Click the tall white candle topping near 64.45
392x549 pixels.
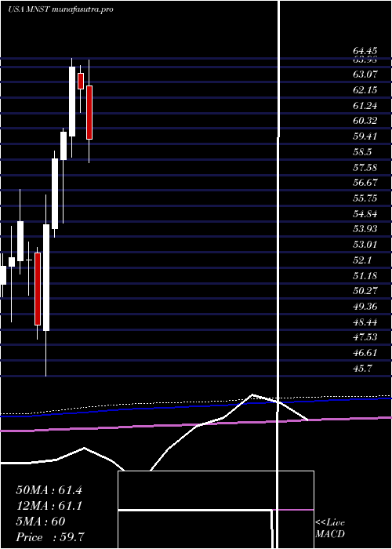72,101
